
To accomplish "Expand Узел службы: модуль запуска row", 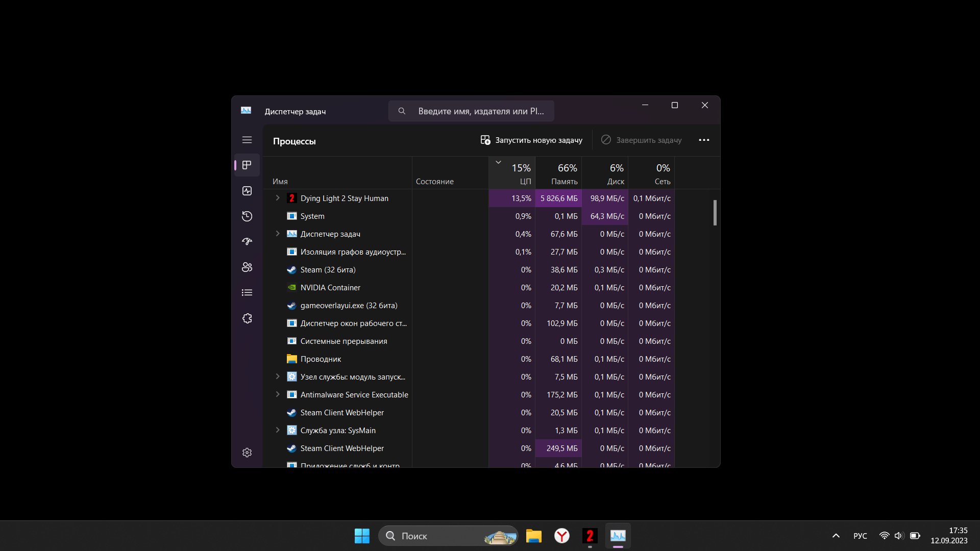I will click(278, 377).
